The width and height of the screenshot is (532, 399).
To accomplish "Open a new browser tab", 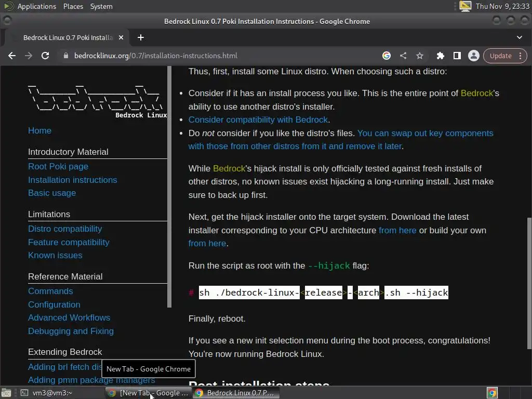I will tap(141, 37).
